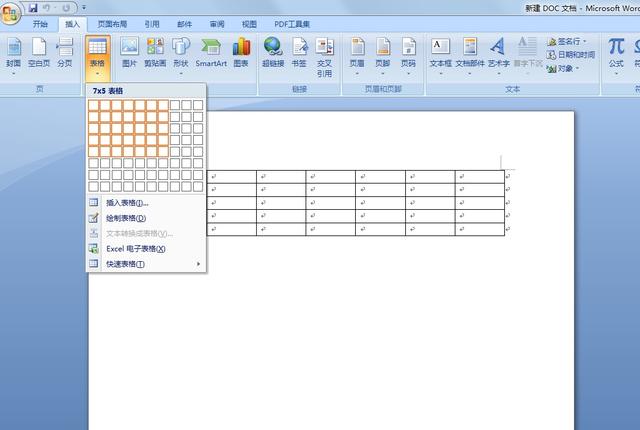Image resolution: width=640 pixels, height=430 pixels.
Task: Insert a signature line (签名行)
Action: click(566, 42)
